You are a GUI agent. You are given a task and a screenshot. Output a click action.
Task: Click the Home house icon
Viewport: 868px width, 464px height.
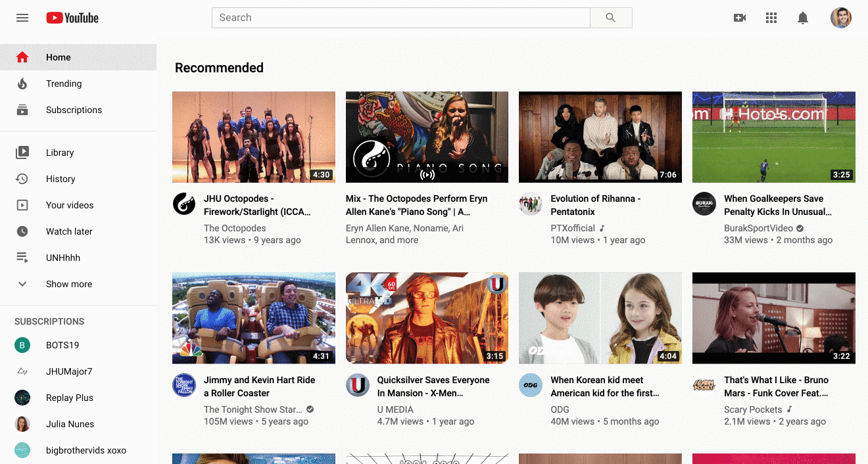22,57
